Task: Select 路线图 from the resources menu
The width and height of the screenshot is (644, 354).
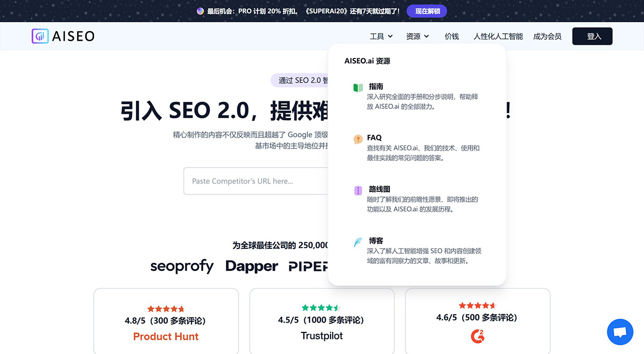Action: (x=379, y=189)
